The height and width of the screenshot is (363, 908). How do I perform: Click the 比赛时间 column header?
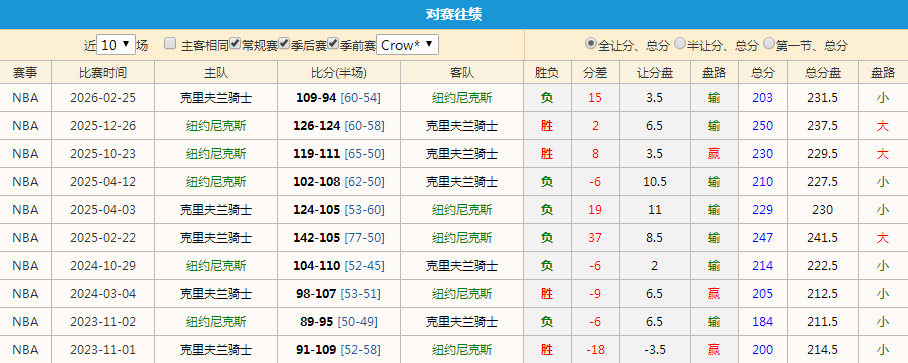[103, 72]
